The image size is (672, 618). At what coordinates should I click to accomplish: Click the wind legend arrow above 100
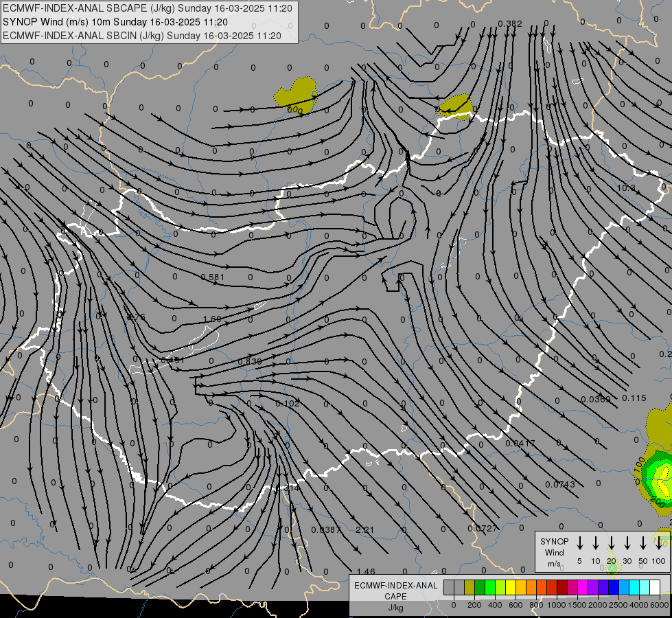(659, 542)
